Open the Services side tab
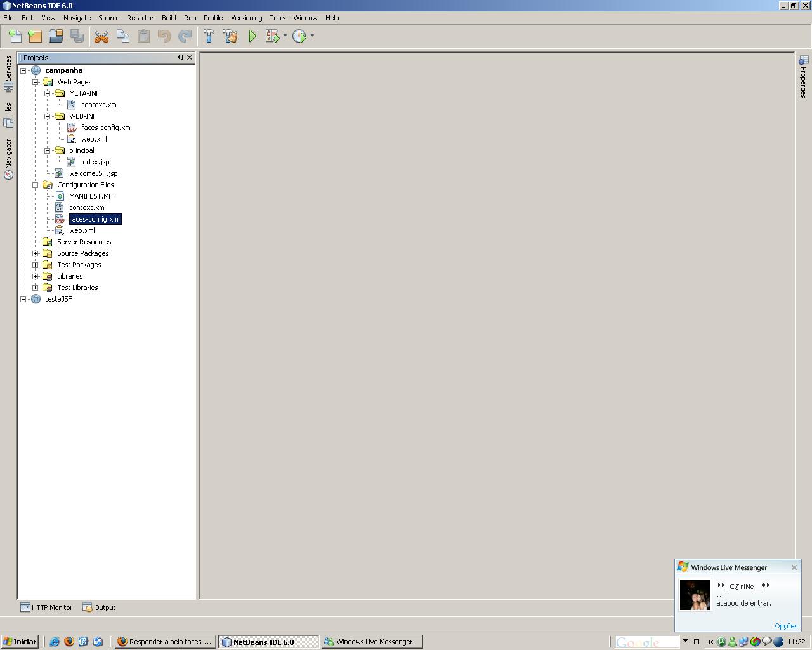This screenshot has height=650, width=812. [x=8, y=73]
